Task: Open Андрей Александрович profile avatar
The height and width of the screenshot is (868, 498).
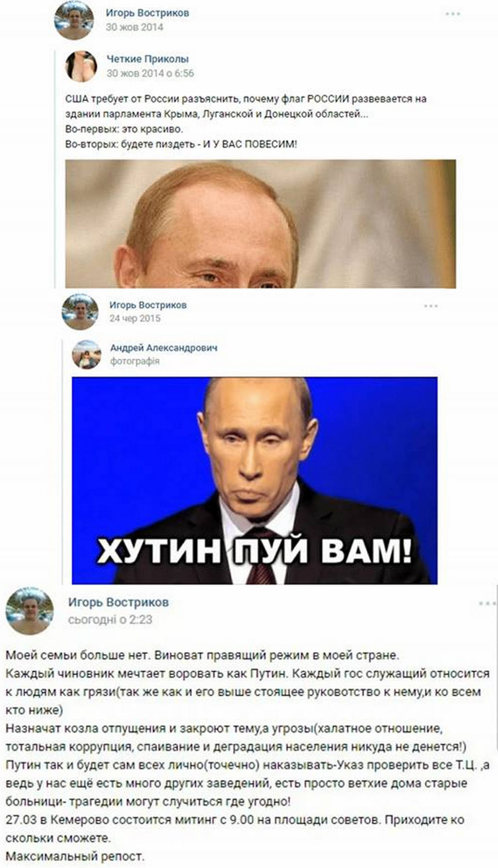Action: click(86, 355)
